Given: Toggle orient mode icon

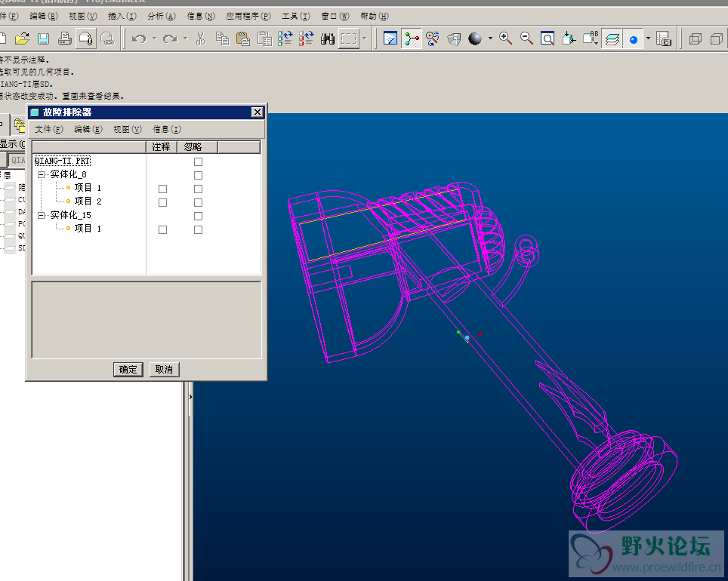Looking at the screenshot, I should pos(433,38).
